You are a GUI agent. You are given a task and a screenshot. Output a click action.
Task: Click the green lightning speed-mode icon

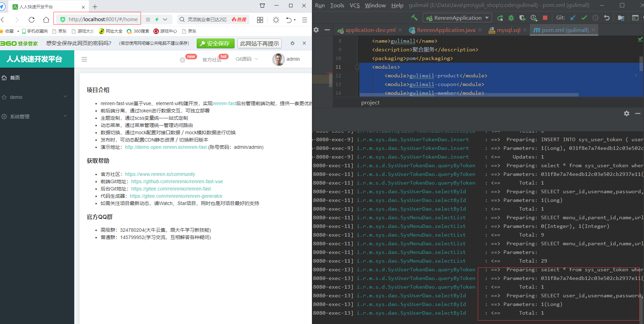(x=157, y=20)
